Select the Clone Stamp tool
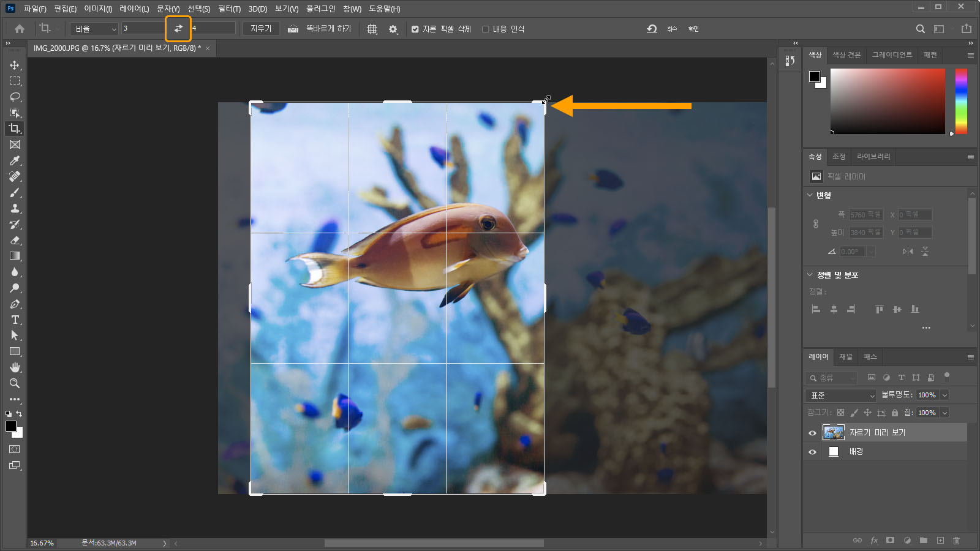The image size is (980, 551). (15, 208)
